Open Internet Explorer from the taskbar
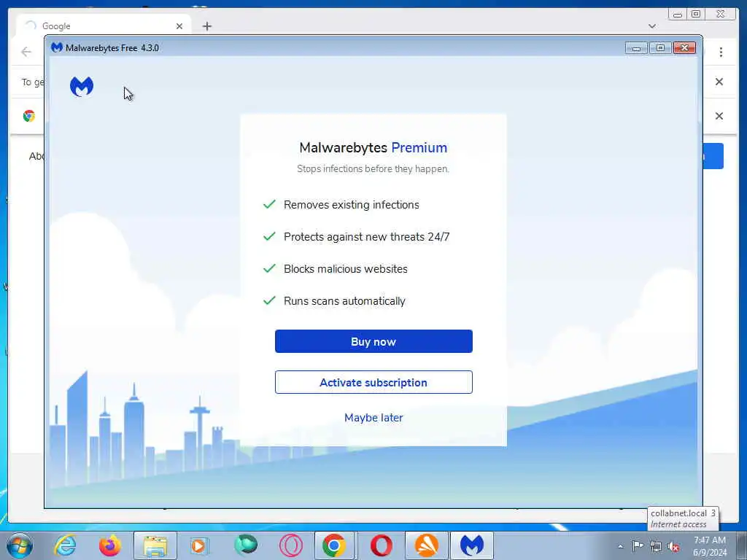This screenshot has height=560, width=747. pos(65,545)
